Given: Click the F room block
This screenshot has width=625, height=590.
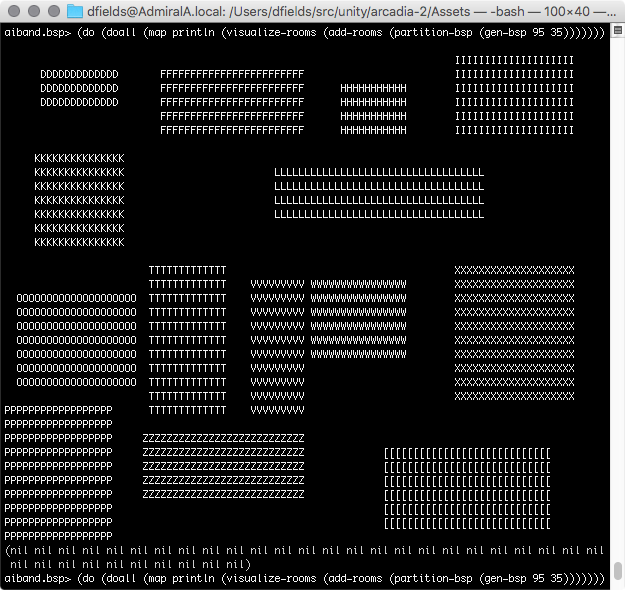Looking at the screenshot, I should [232, 102].
